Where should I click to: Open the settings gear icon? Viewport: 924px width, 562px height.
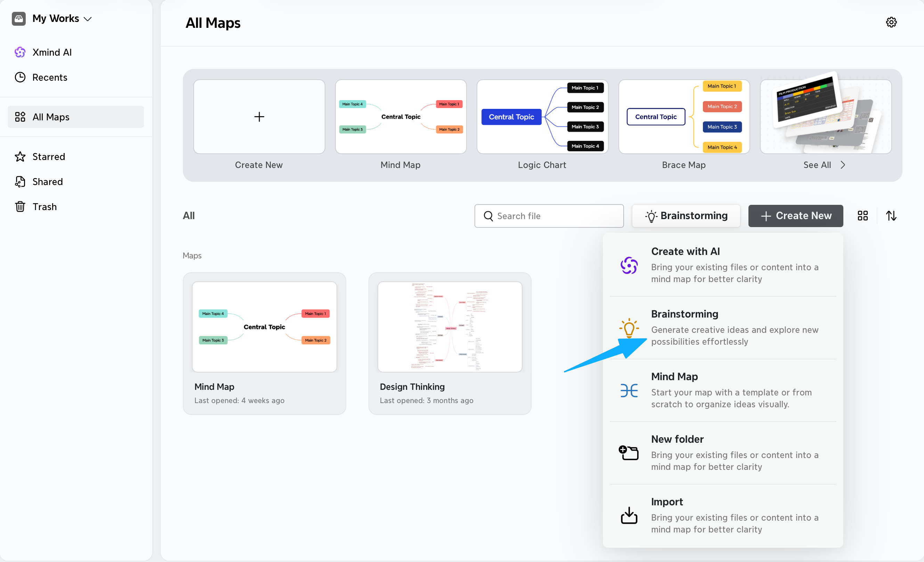[891, 22]
